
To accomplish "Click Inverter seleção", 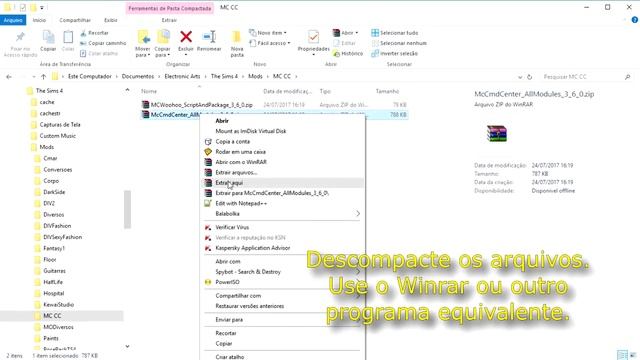I will tap(394, 53).
